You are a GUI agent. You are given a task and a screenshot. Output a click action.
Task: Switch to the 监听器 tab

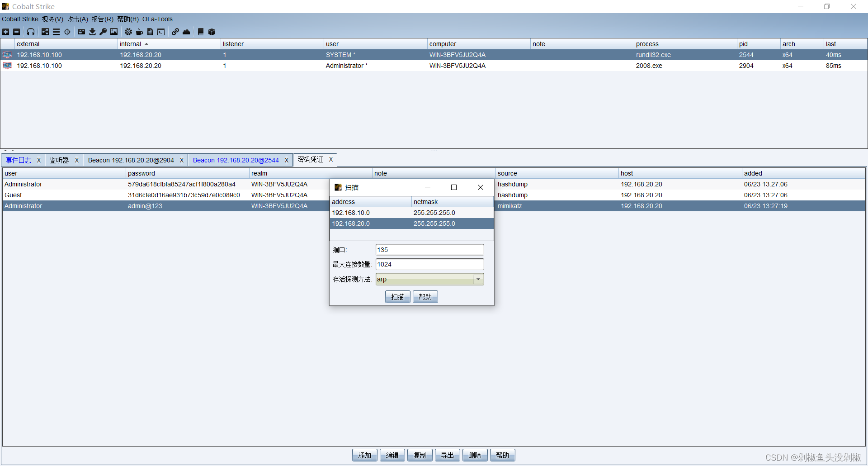click(x=60, y=160)
